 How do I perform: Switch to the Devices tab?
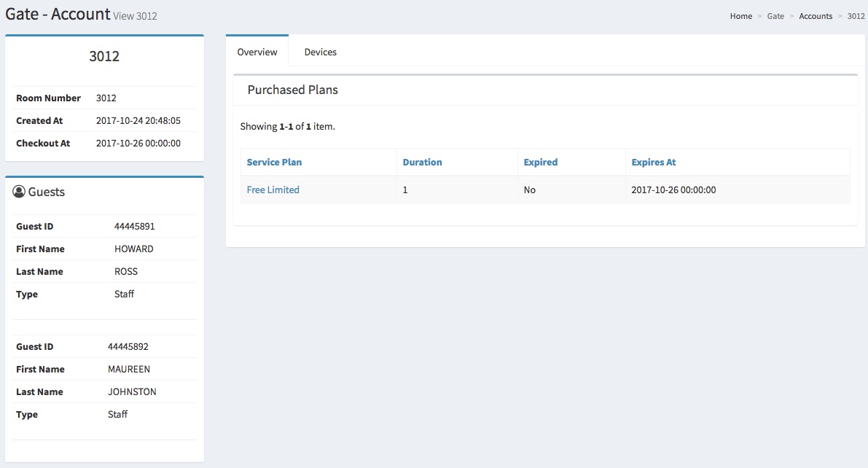[x=320, y=52]
